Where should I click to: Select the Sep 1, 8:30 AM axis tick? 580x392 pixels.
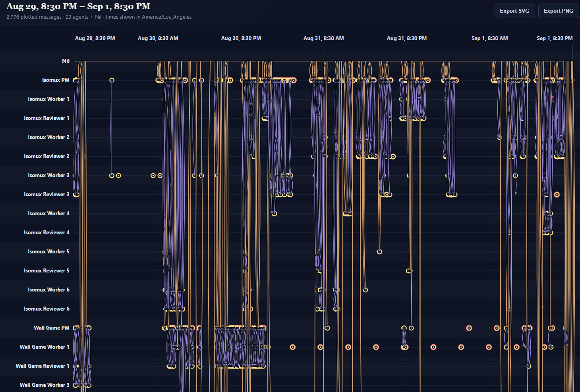[x=490, y=38]
